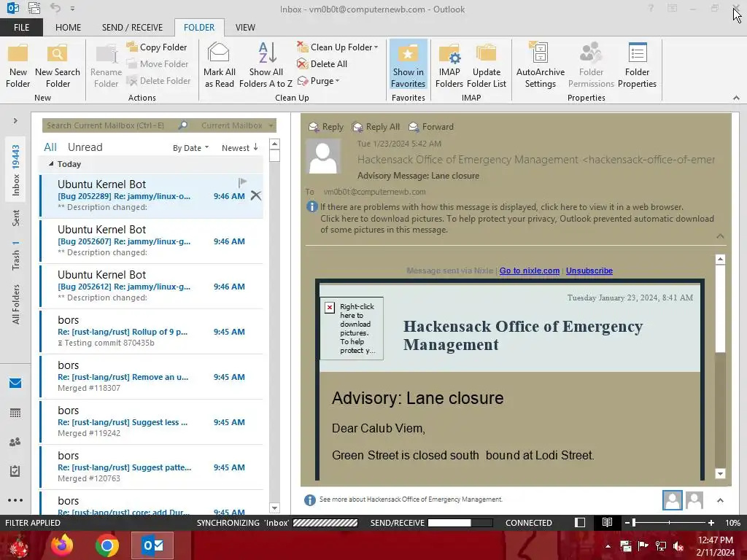
Task: Collapse the ribbon
Action: 736,98
